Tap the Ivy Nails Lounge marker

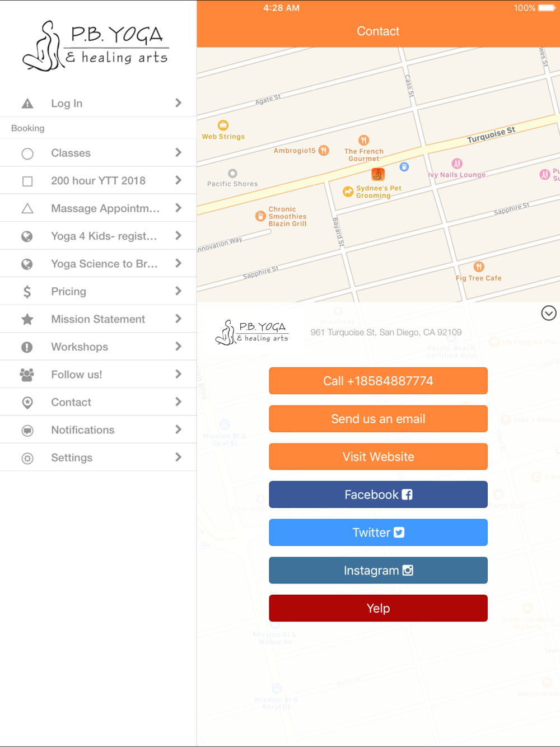pos(457,164)
